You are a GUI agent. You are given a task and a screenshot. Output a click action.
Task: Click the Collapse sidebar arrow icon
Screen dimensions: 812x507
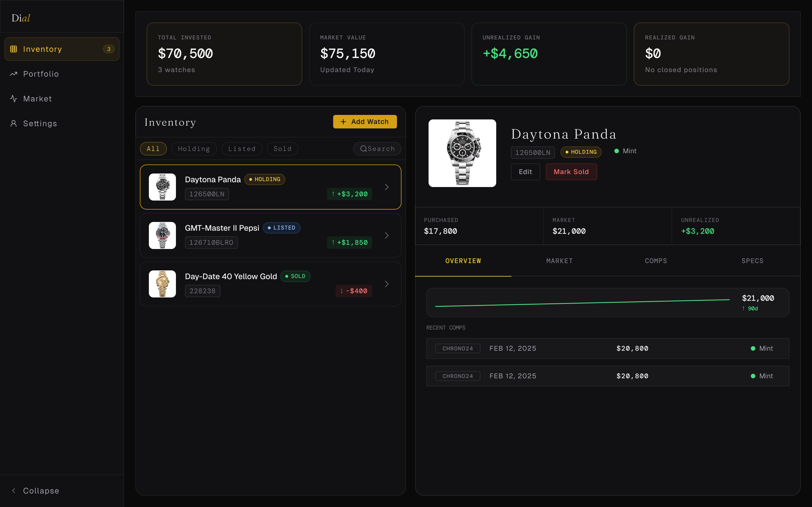coord(14,491)
